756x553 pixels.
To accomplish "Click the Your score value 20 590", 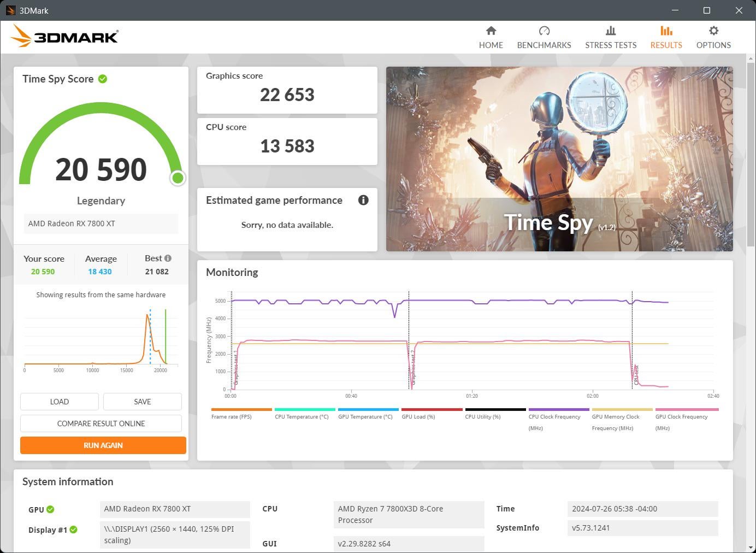I will click(43, 272).
